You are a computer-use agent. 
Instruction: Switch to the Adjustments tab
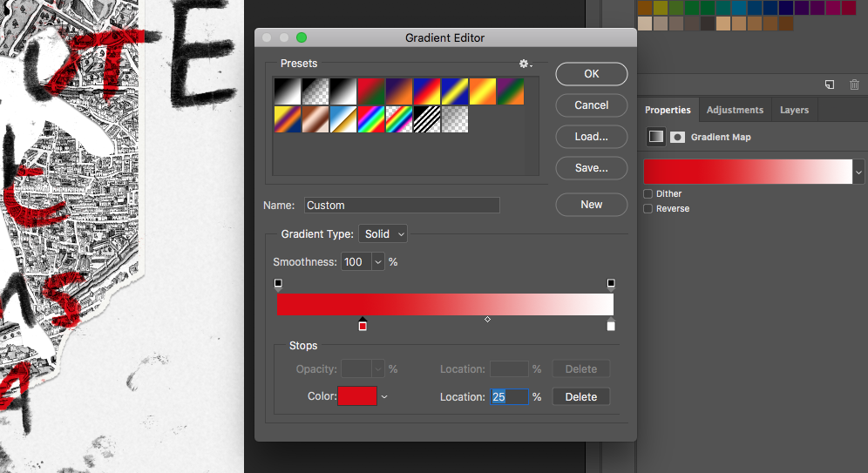[735, 110]
